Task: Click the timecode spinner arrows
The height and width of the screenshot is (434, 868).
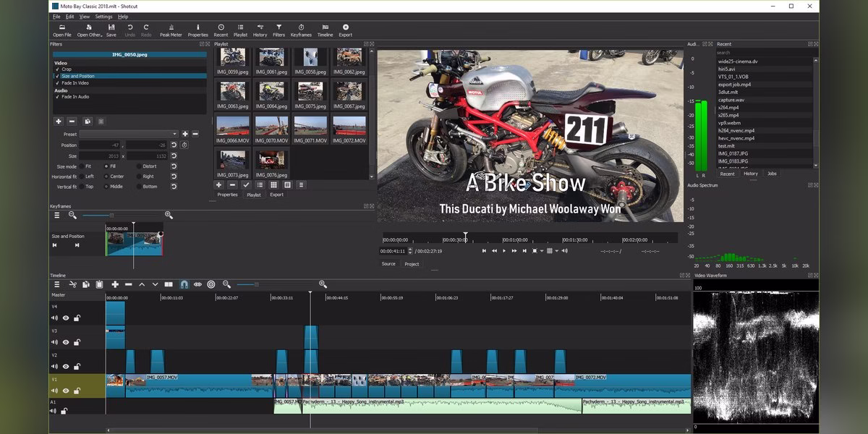Action: (409, 251)
